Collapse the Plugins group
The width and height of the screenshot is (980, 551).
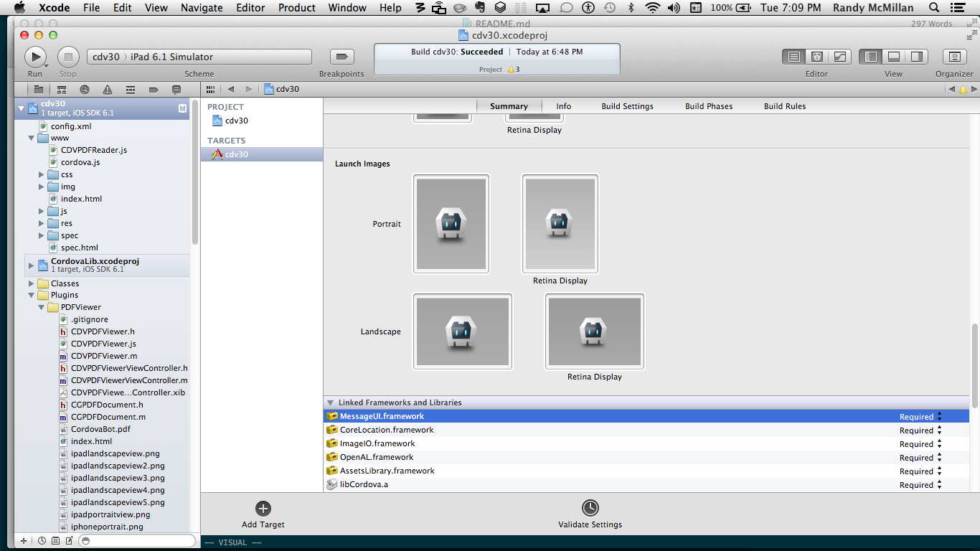click(x=32, y=295)
